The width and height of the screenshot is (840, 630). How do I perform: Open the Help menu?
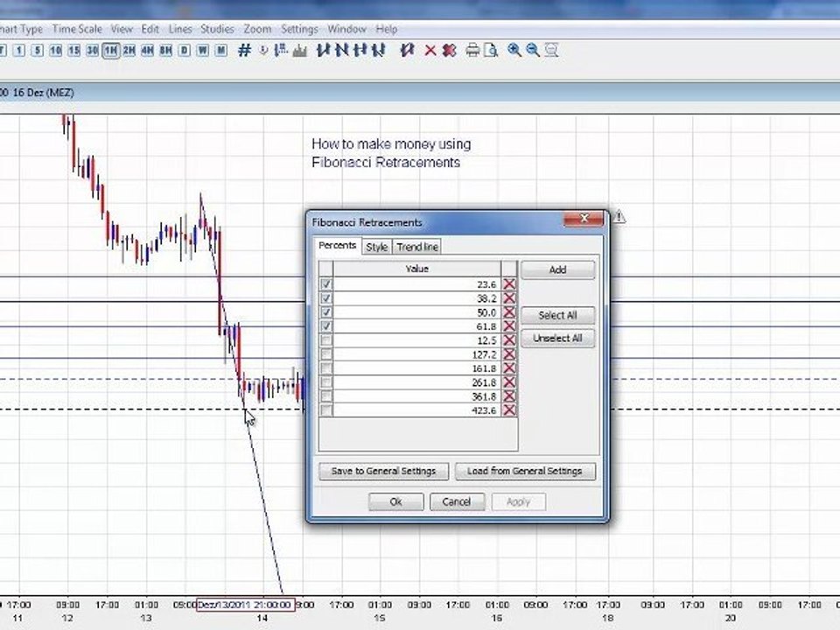386,29
